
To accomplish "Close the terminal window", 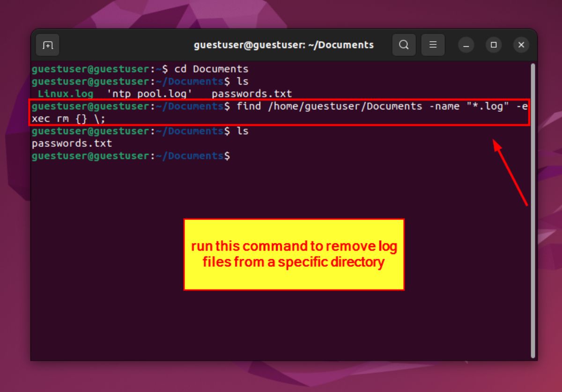I will (x=521, y=45).
